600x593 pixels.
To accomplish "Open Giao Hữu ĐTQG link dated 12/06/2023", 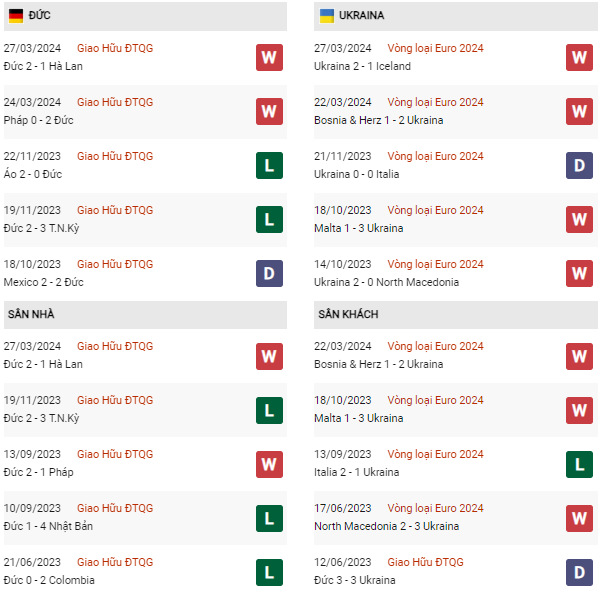I will [x=426, y=562].
